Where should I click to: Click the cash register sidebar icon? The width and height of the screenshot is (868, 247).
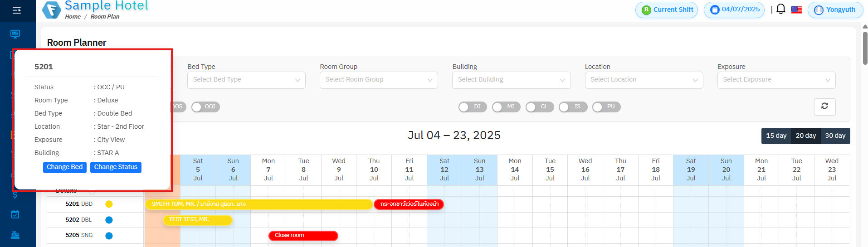pyautogui.click(x=15, y=235)
